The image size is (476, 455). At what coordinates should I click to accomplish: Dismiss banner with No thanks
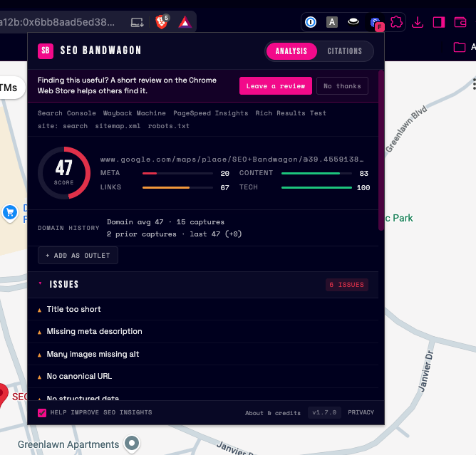click(342, 86)
